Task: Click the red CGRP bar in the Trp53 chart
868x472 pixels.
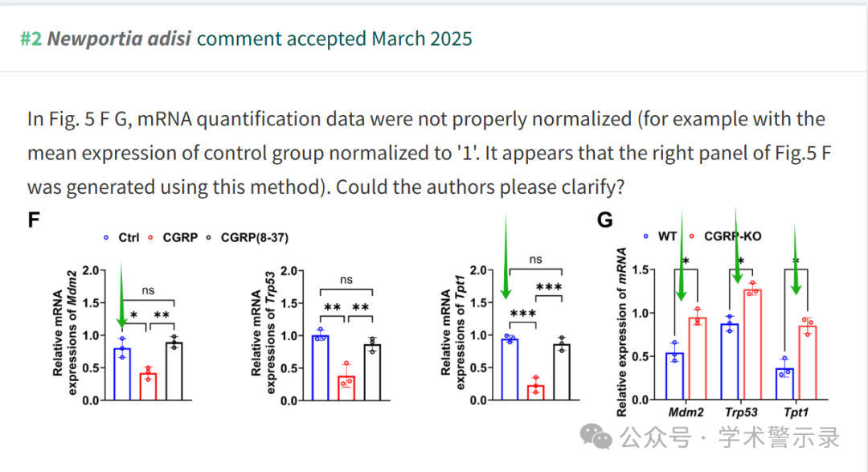Action: pos(346,388)
